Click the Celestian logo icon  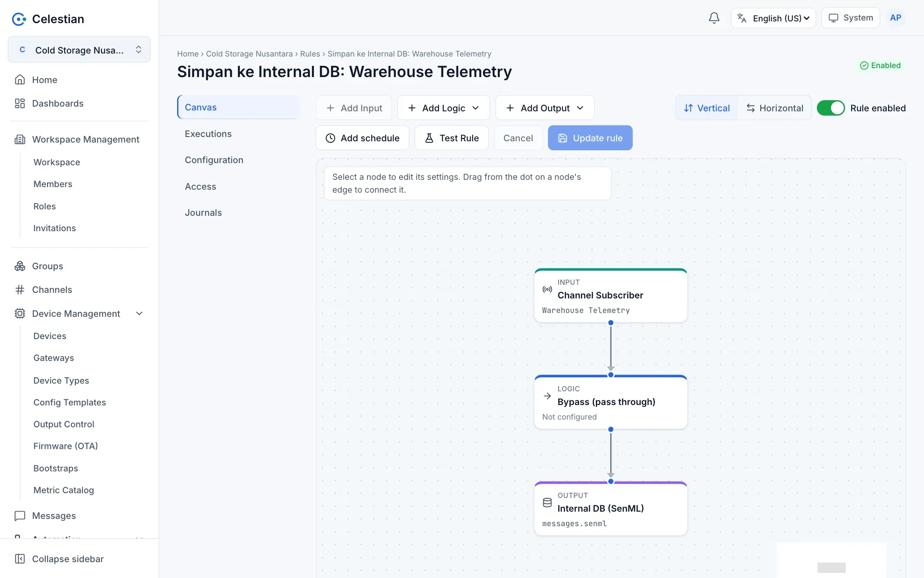19,19
